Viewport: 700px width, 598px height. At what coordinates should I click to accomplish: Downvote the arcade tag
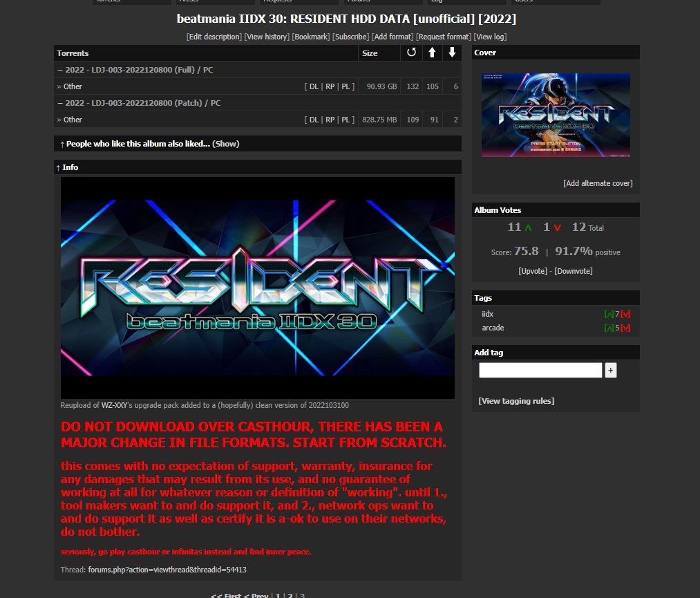point(625,328)
